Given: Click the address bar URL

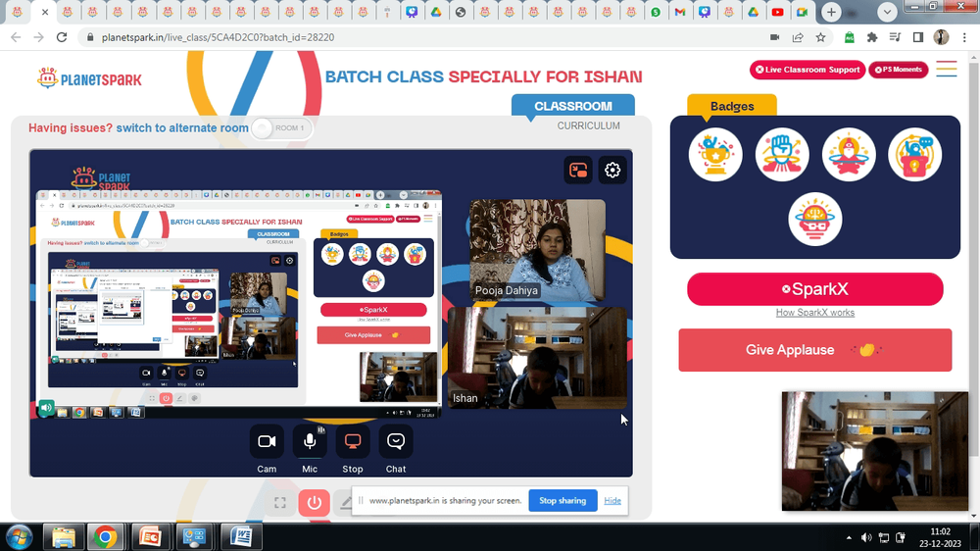Looking at the screenshot, I should pos(219,37).
